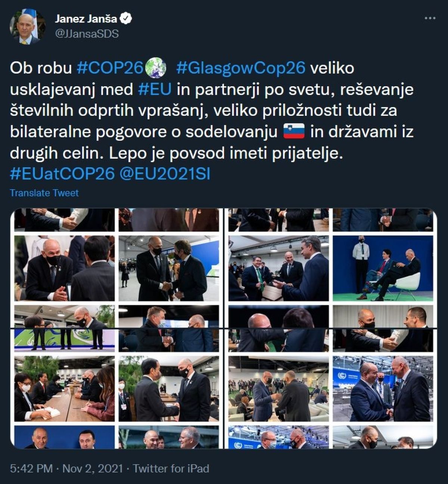Visit the @EU2021SI mention
This screenshot has width=448, height=484.
point(164,174)
